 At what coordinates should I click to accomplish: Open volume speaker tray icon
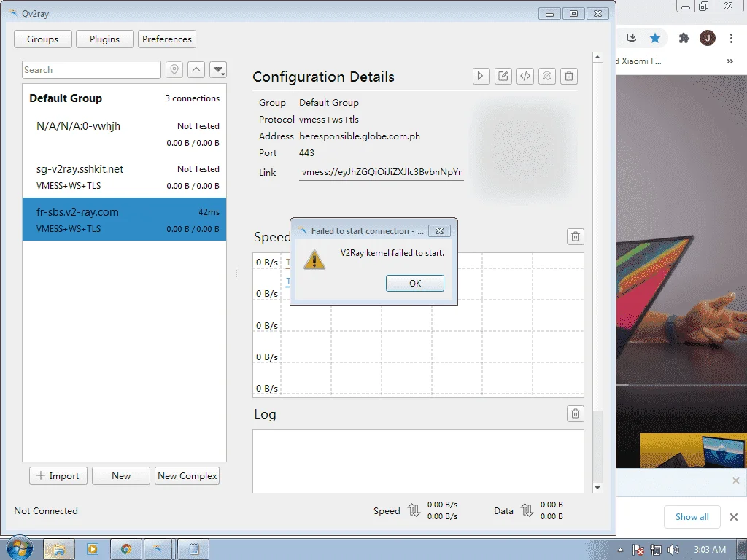673,550
